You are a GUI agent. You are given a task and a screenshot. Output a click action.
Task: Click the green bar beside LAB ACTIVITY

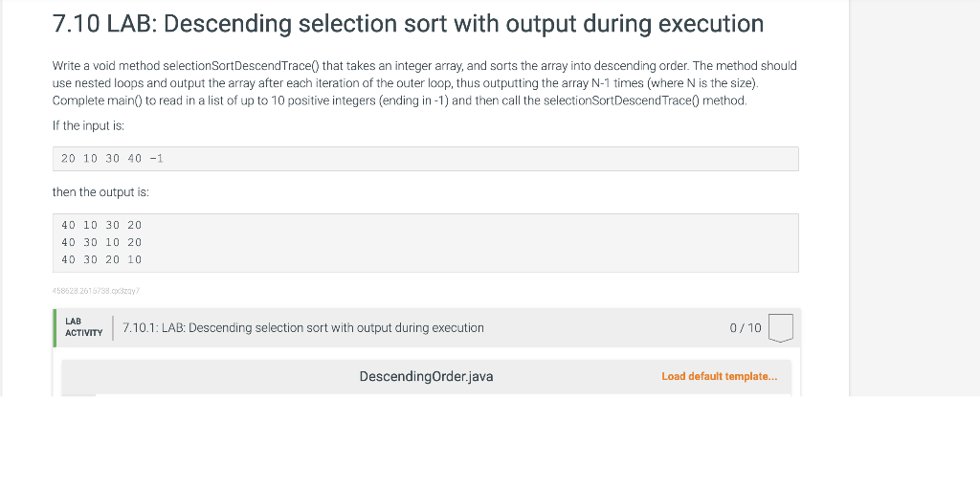click(x=56, y=327)
